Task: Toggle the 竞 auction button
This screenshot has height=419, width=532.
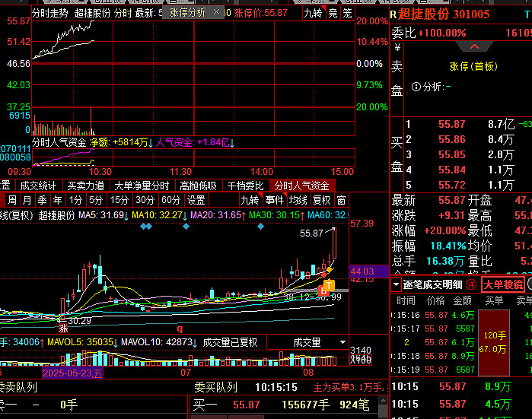Action: click(x=333, y=13)
